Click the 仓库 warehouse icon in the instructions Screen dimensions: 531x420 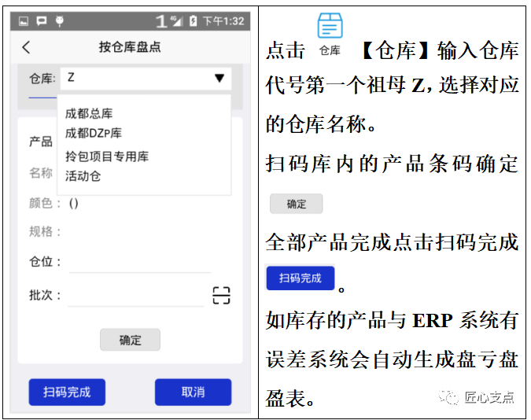(330, 28)
